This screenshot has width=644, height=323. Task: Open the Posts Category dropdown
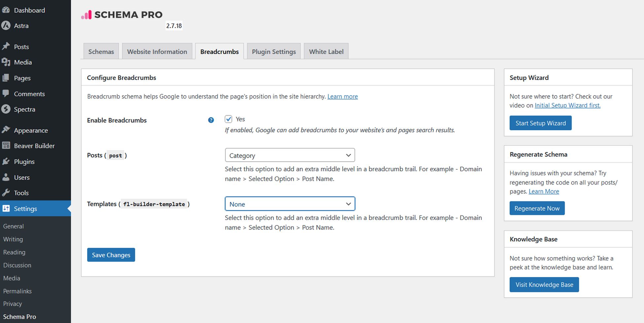[x=290, y=155]
